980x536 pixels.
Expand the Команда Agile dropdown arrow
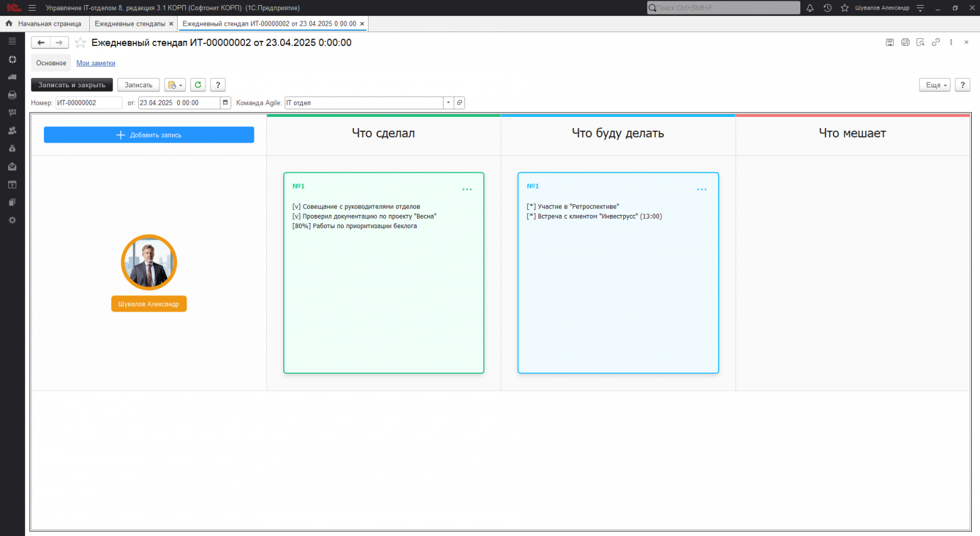pyautogui.click(x=449, y=102)
